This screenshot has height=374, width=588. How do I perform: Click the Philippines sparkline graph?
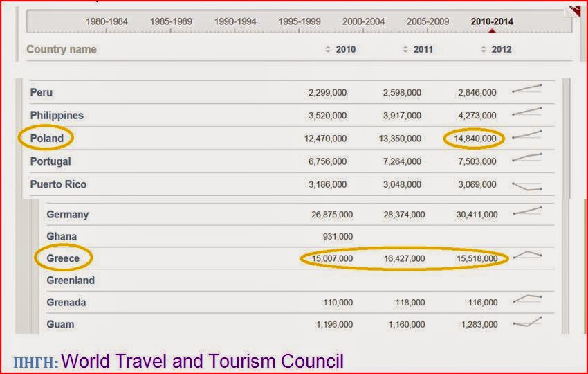(x=526, y=112)
